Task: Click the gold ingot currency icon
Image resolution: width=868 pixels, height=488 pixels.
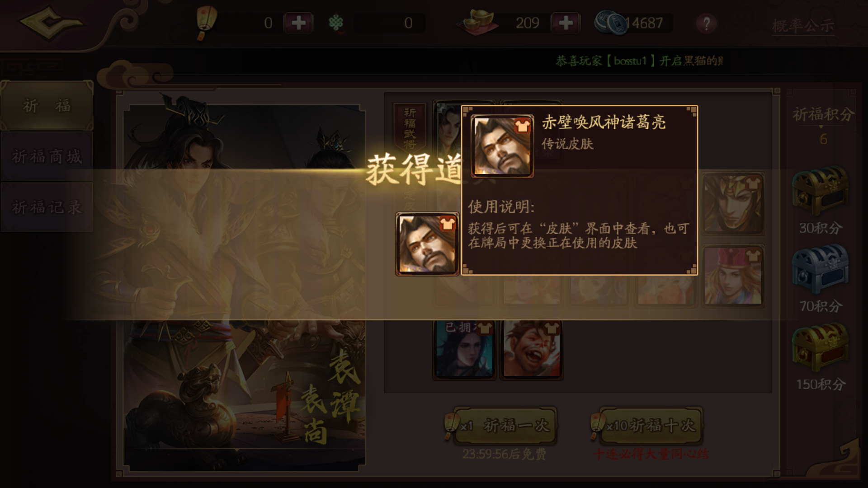Action: coord(479,23)
